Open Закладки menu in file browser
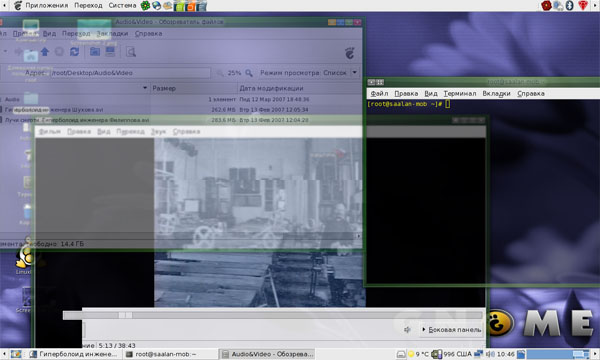600x360 pixels. (112, 34)
